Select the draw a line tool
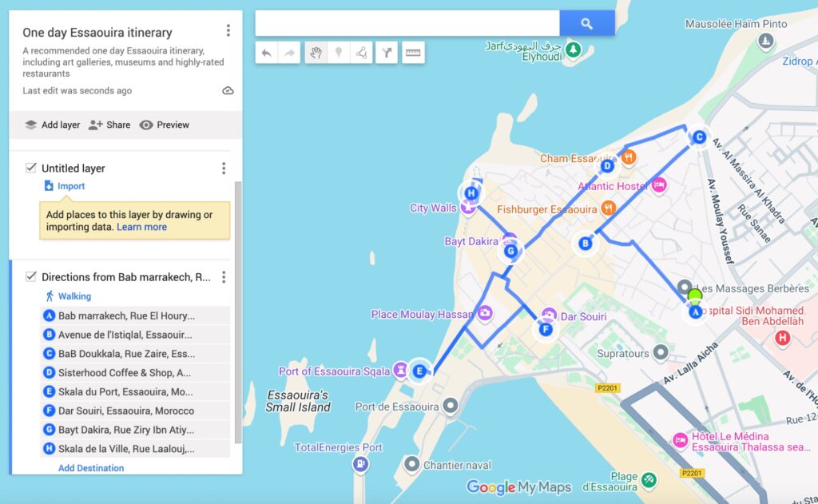The width and height of the screenshot is (818, 504). (361, 53)
